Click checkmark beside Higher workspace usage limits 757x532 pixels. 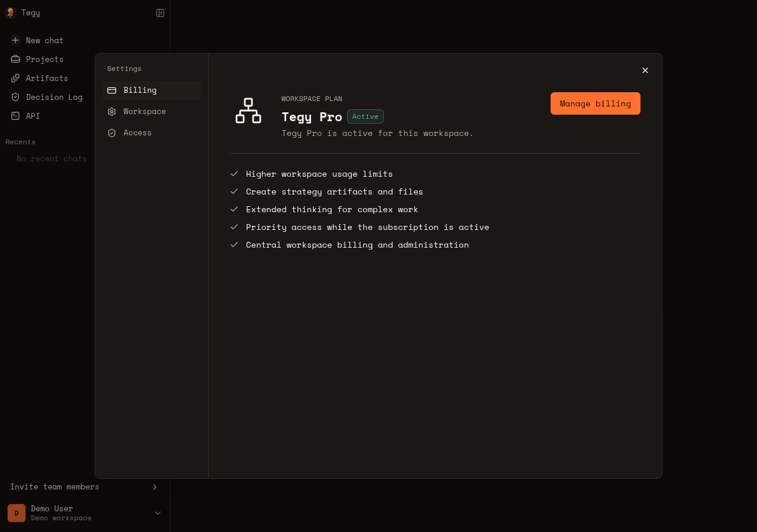coord(234,174)
